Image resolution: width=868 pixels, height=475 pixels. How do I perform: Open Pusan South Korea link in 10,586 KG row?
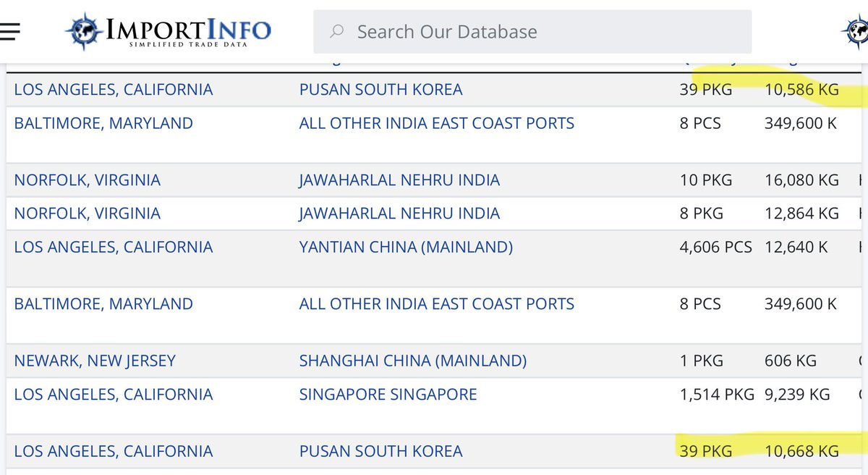(381, 90)
